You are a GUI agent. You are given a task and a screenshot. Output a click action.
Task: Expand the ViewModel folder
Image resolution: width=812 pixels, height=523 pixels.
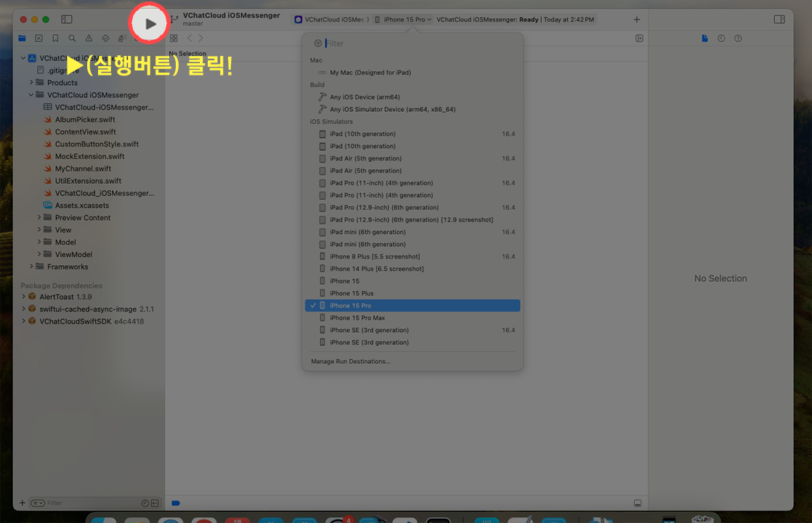39,255
